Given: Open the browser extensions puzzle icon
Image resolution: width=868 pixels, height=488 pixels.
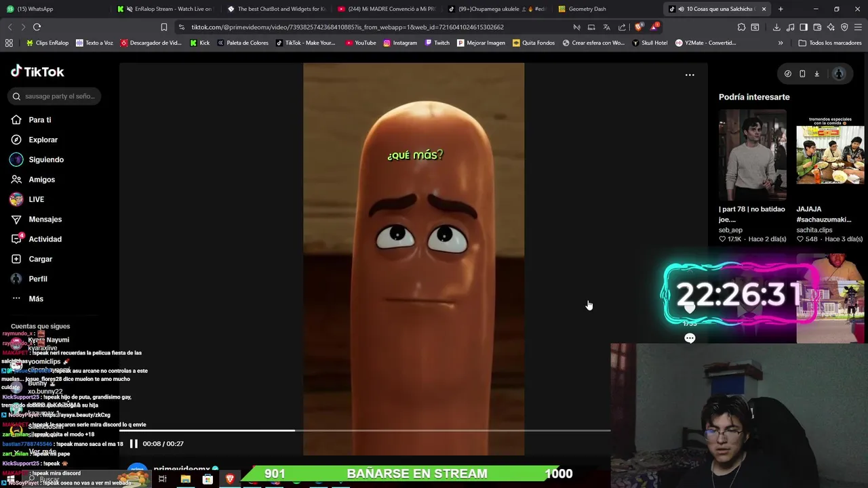Looking at the screenshot, I should point(741,27).
